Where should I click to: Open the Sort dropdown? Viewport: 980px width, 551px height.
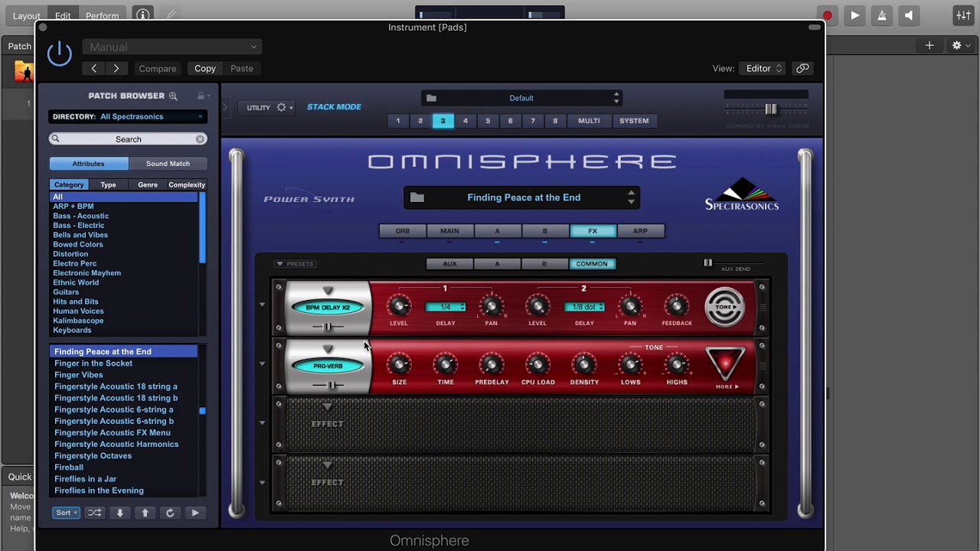pyautogui.click(x=66, y=513)
